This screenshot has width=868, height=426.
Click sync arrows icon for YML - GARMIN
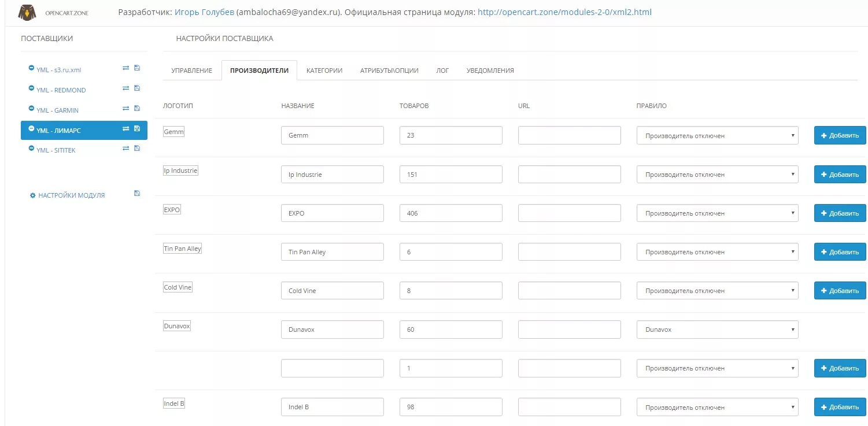(x=125, y=109)
